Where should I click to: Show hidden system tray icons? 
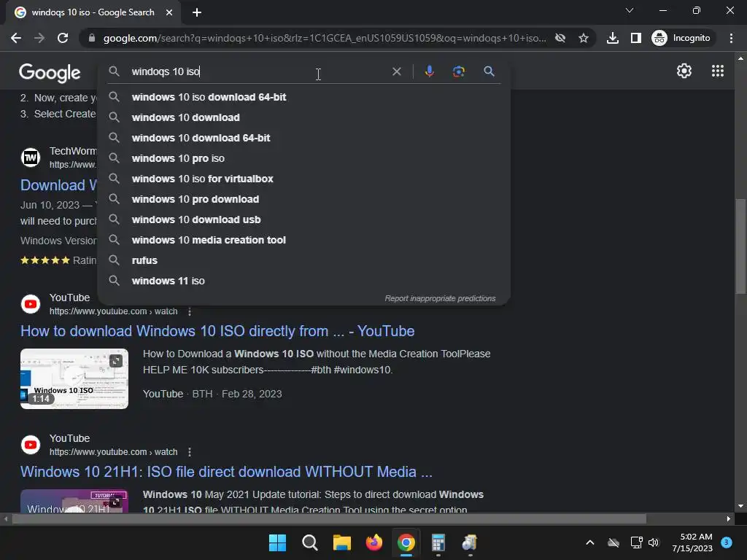click(x=589, y=542)
